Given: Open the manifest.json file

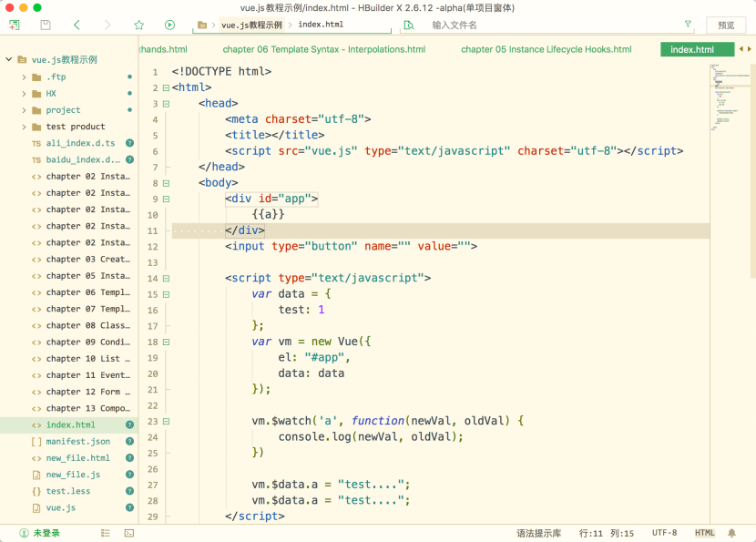Looking at the screenshot, I should (77, 441).
